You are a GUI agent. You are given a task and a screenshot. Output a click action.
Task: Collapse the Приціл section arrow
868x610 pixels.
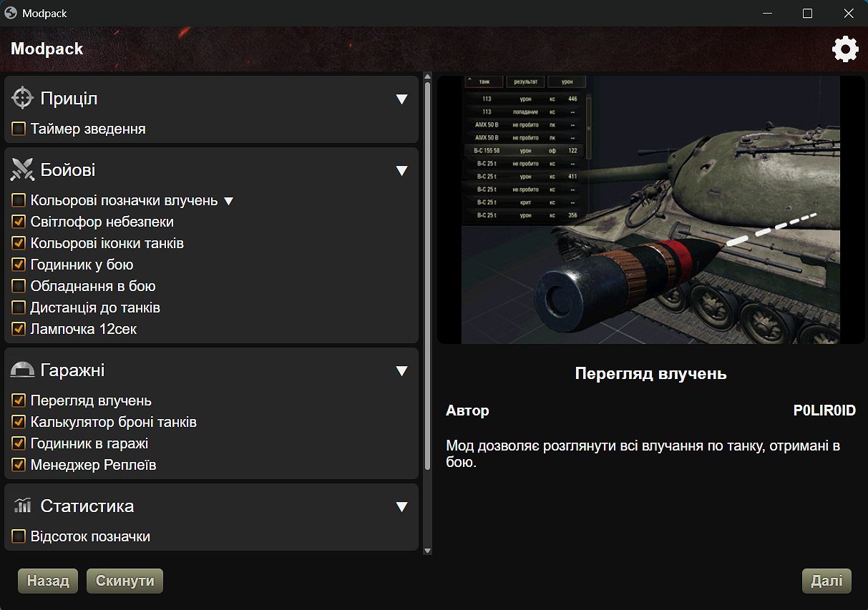pos(401,99)
